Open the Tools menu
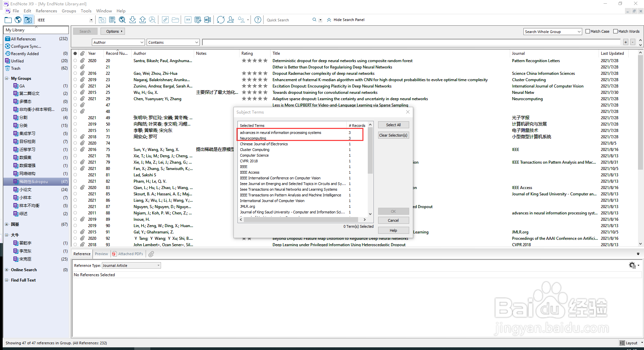644x350 pixels. coord(86,11)
